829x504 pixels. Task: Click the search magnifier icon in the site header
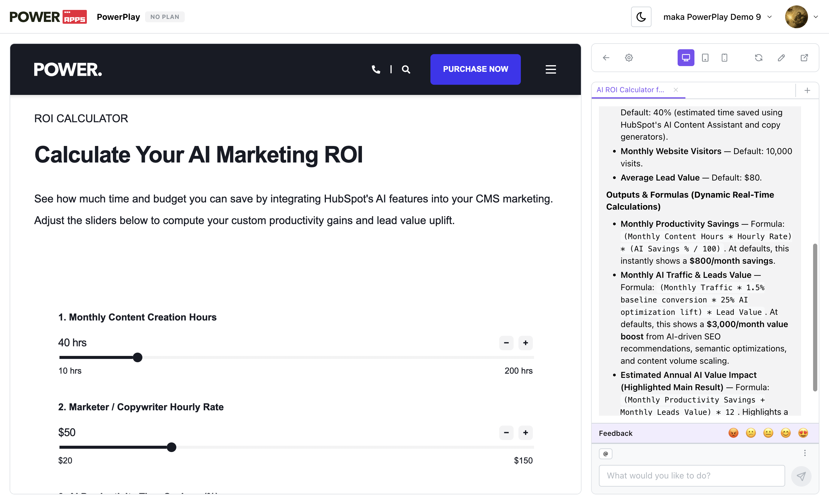[406, 69]
